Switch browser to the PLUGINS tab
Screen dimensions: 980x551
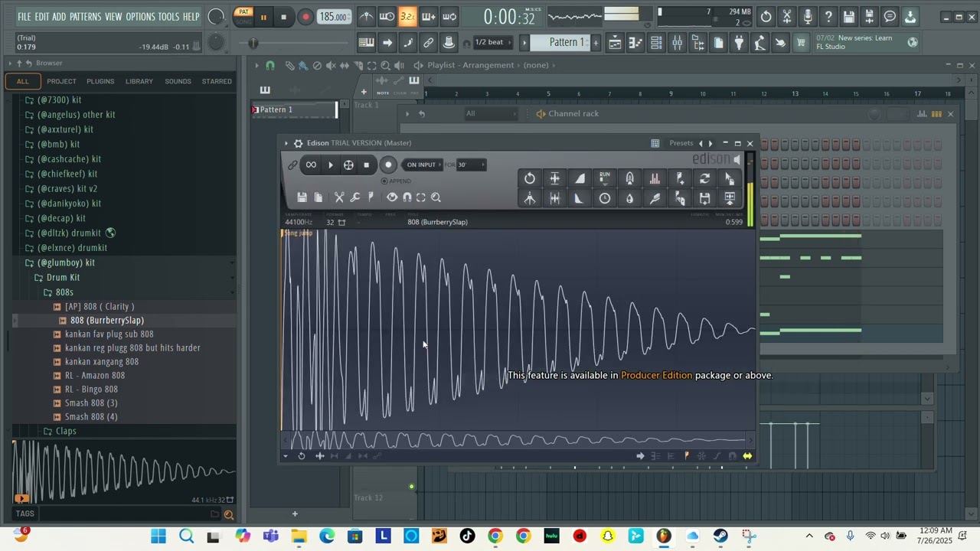[x=100, y=81]
